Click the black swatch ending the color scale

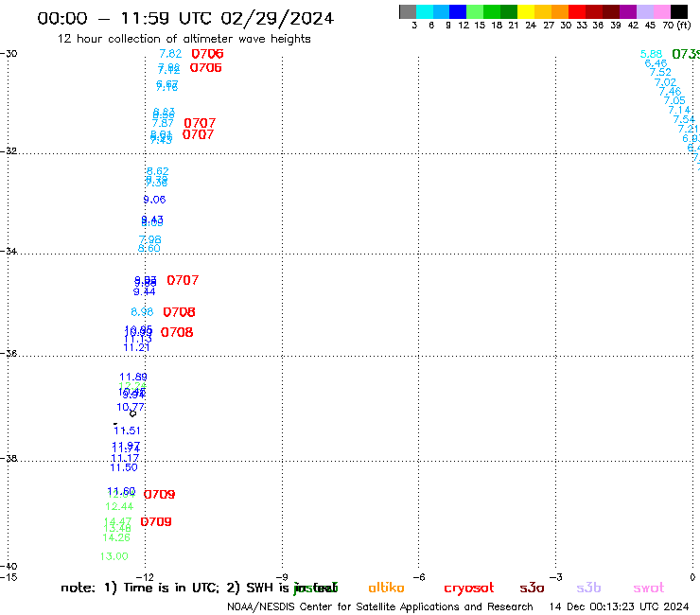pyautogui.click(x=679, y=12)
